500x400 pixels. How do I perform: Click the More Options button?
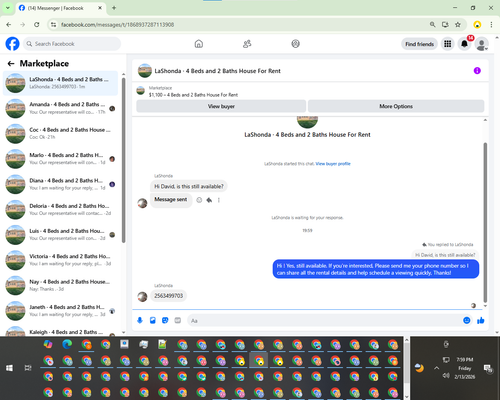(x=396, y=106)
